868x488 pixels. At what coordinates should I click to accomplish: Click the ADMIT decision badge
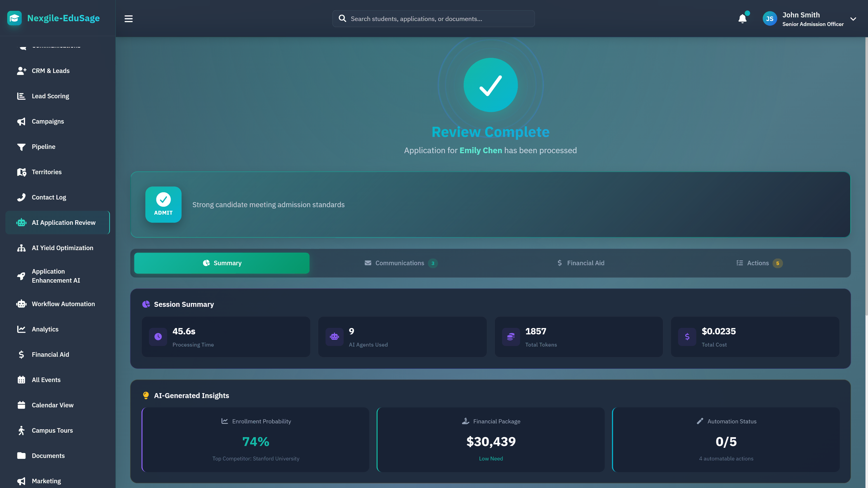[x=163, y=204]
